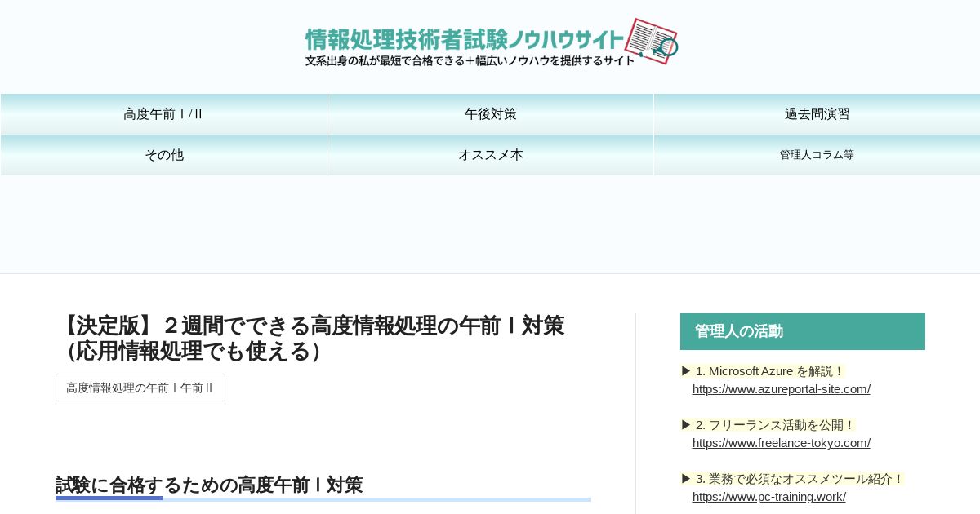Click the sidebar heading 管理人の活動
Viewport: 980px width, 514px height.
[803, 331]
